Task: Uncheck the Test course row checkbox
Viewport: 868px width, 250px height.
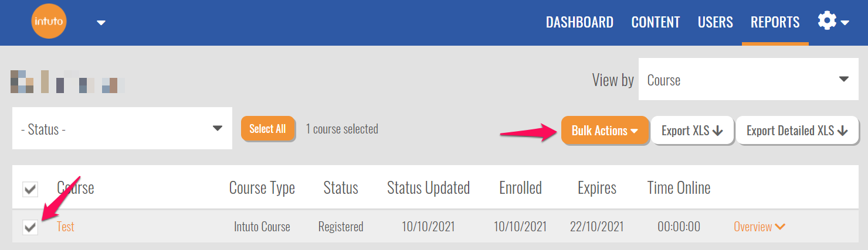Action: coord(30,227)
